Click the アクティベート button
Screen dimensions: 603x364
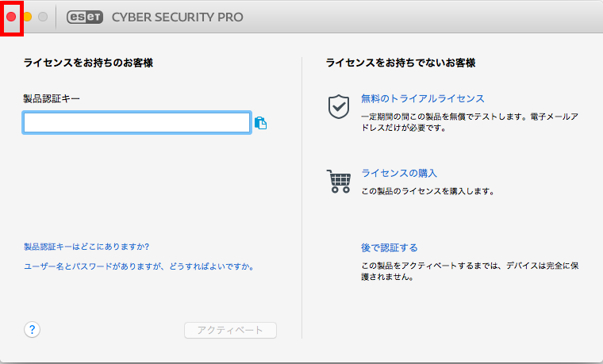pos(230,330)
